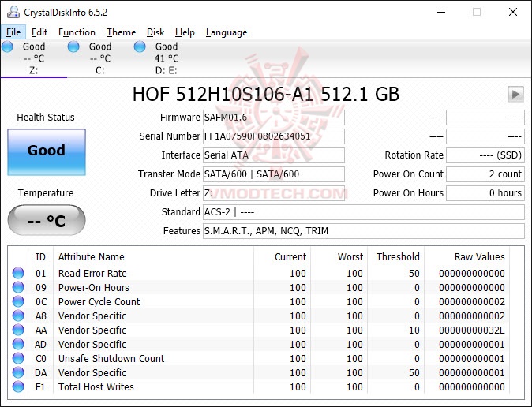Click the Standard ACS-2 field
Screen dimensions: 532x407
(x=363, y=212)
